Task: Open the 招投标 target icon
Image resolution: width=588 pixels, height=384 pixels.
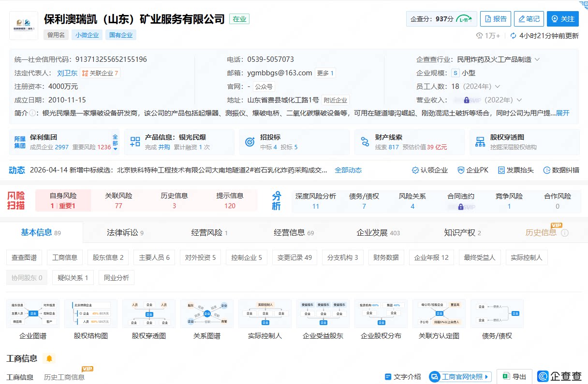Action: click(250, 142)
